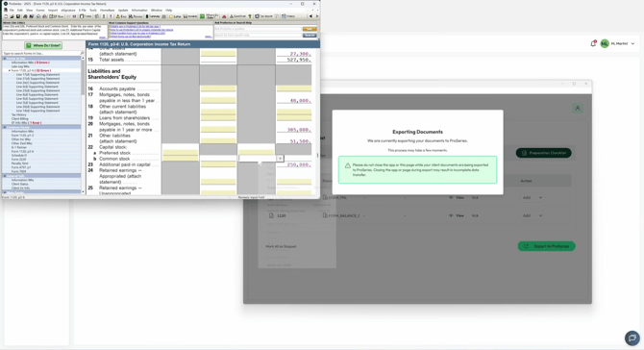Open the Forms menu

point(40,11)
